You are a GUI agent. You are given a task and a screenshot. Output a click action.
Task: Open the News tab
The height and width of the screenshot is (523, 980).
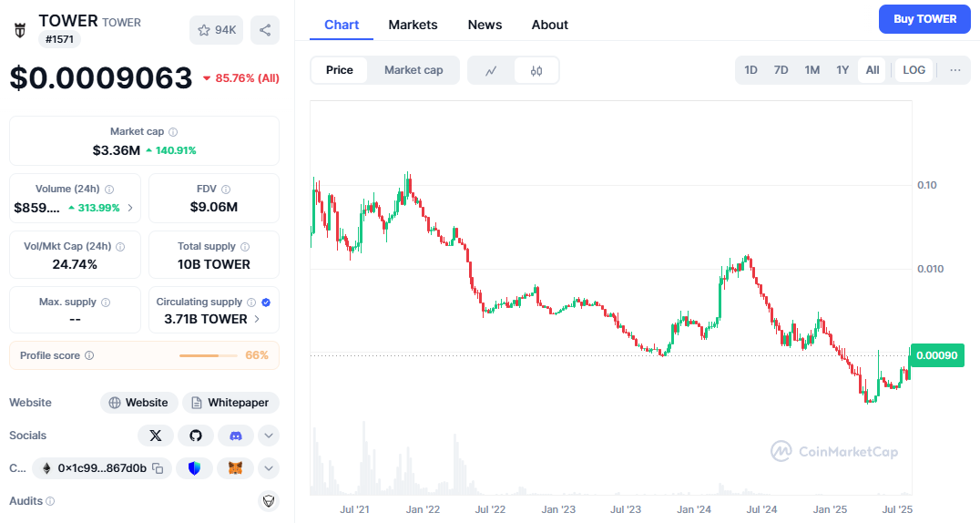coord(485,25)
